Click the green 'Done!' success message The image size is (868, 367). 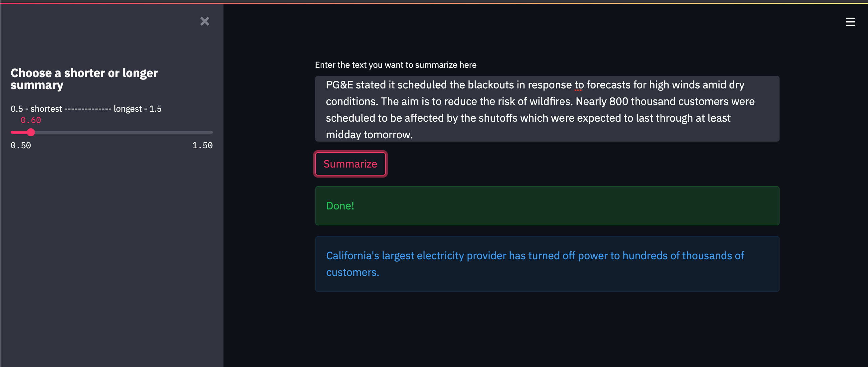coord(546,206)
